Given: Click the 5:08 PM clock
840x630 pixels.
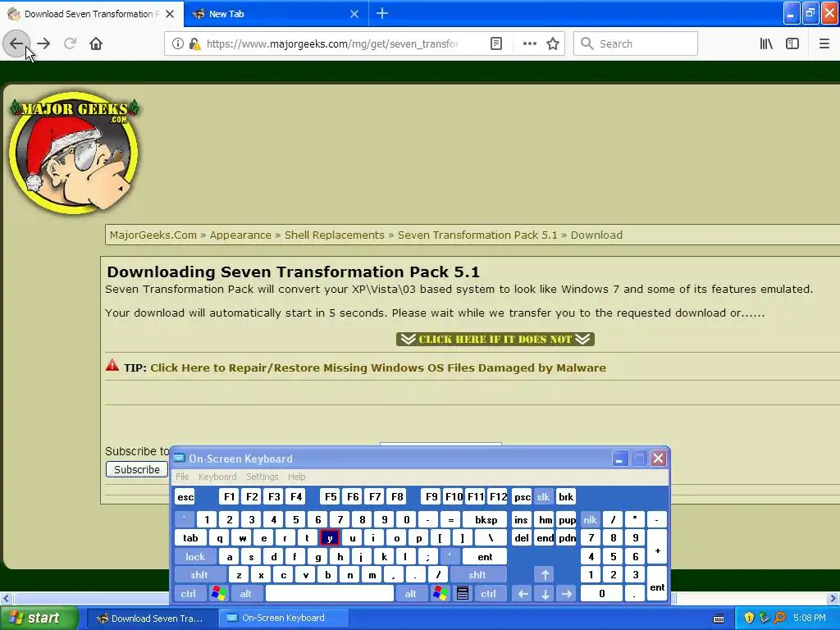Looking at the screenshot, I should (x=810, y=618).
